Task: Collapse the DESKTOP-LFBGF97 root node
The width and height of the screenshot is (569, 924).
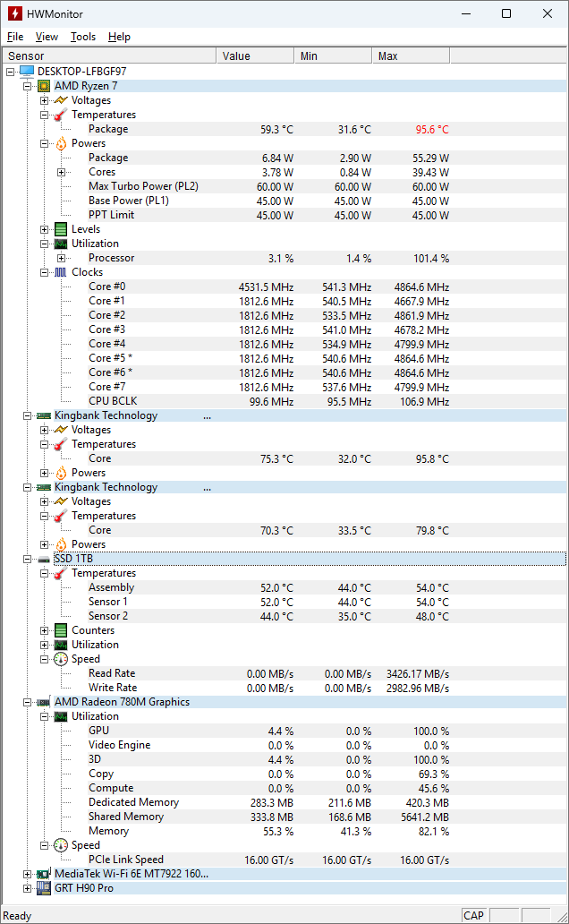Action: [10, 72]
